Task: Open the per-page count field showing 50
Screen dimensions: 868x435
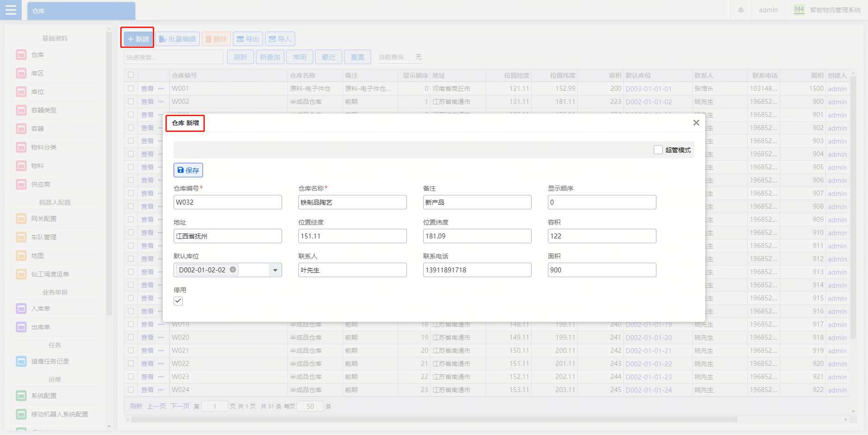Action: pos(310,407)
